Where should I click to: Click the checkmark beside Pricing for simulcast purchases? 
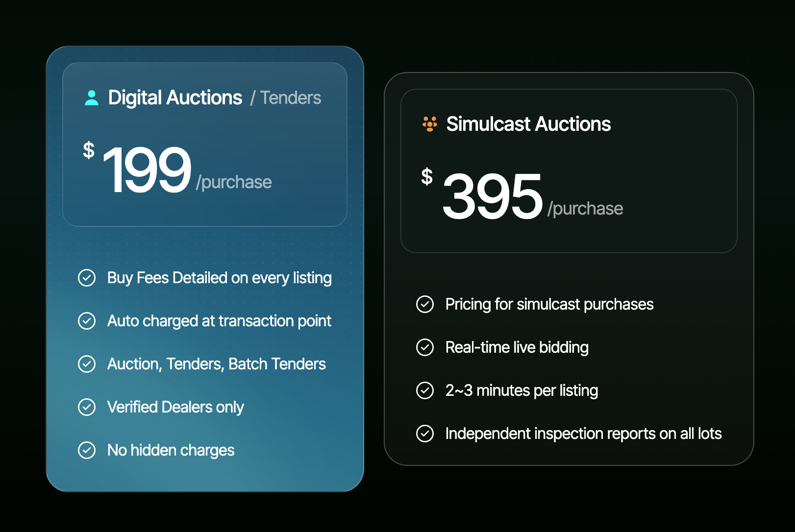click(425, 304)
